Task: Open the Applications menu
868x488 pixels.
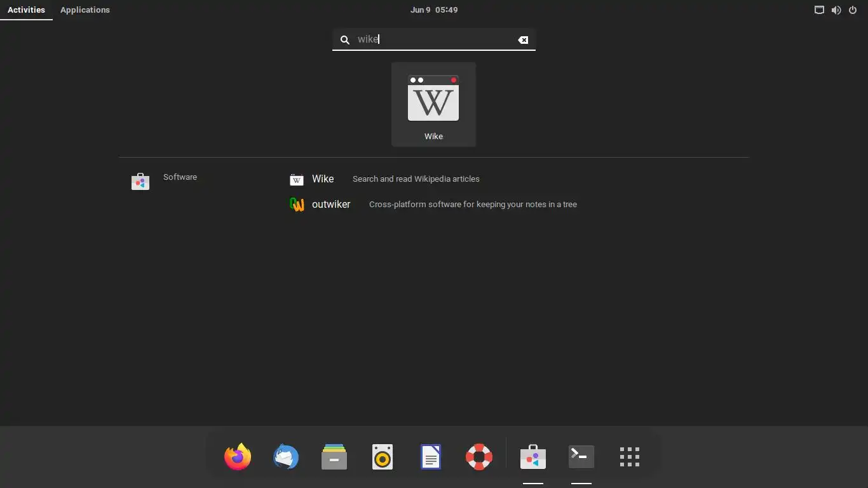Action: point(85,10)
